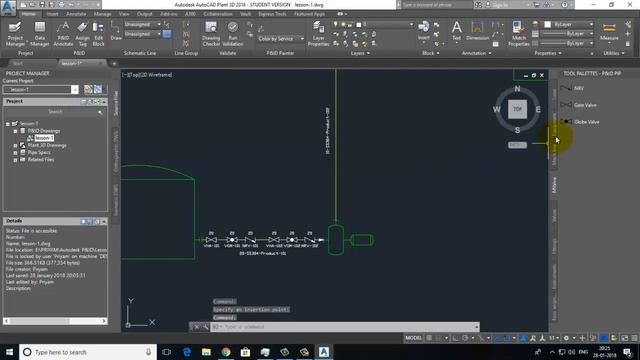Open Layer Properties manager
The image size is (640, 360).
click(x=318, y=34)
